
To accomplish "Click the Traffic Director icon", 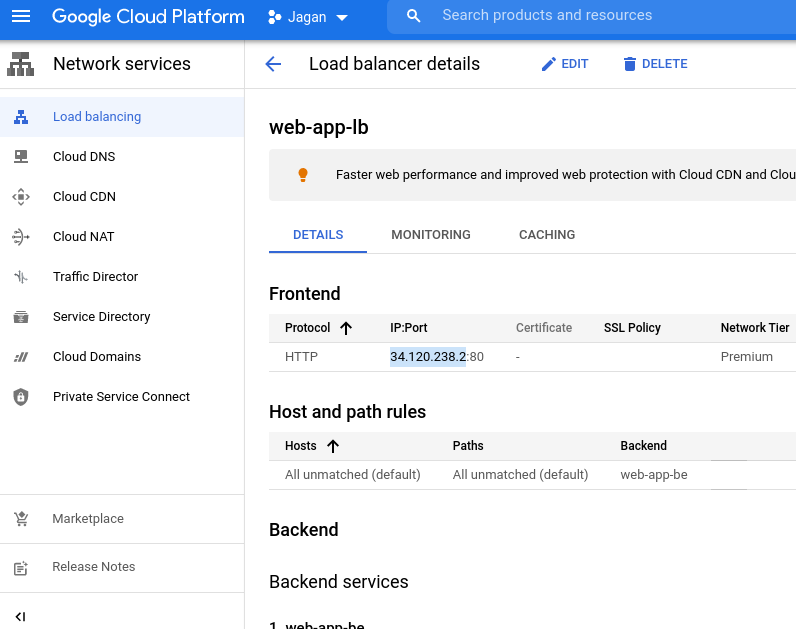I will coord(21,277).
